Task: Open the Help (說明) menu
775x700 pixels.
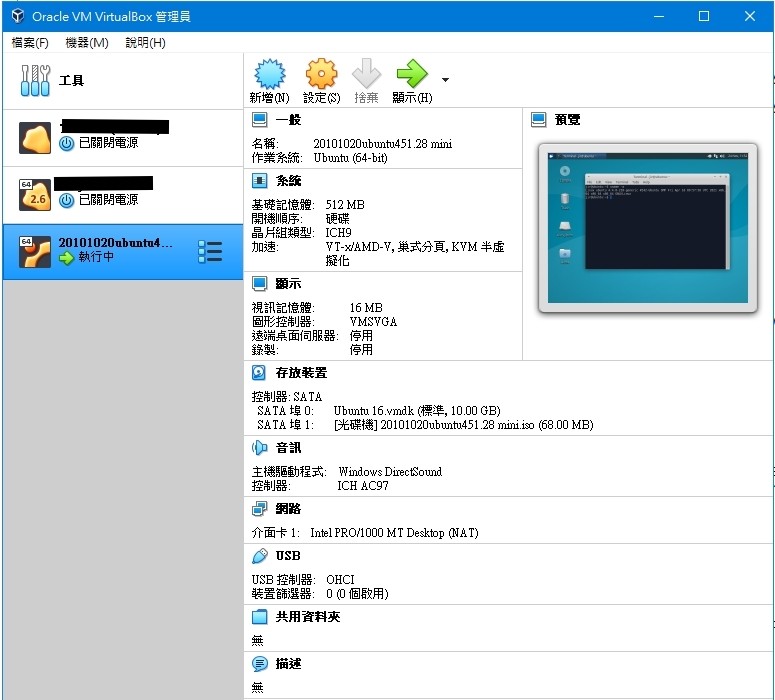Action: click(145, 43)
